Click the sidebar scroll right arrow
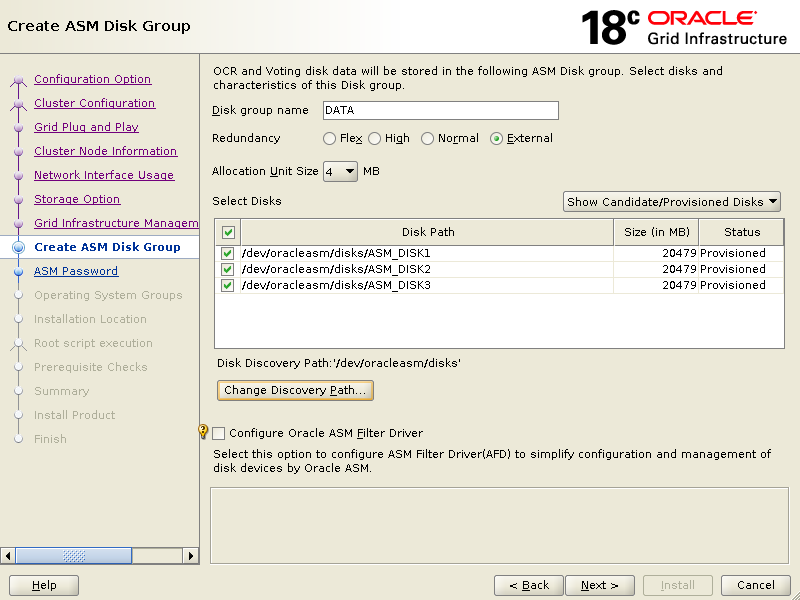The width and height of the screenshot is (800, 600). pos(191,556)
